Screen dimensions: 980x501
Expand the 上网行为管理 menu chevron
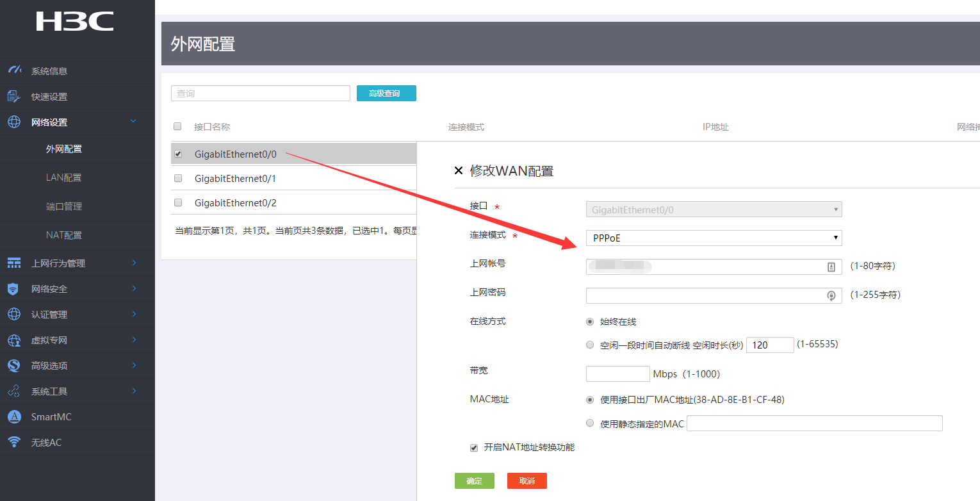[134, 263]
